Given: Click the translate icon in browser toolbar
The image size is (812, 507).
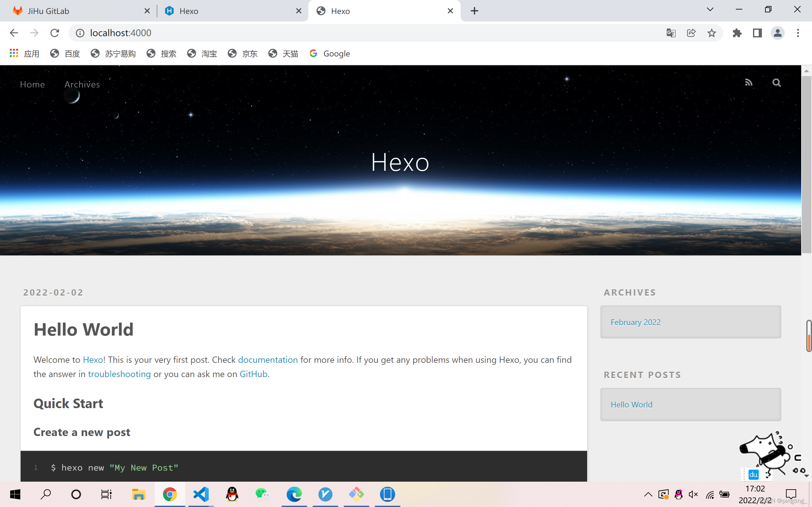Looking at the screenshot, I should [671, 33].
